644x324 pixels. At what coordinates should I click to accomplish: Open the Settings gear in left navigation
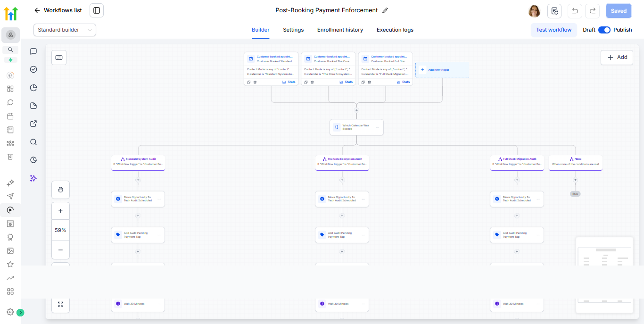click(x=10, y=312)
